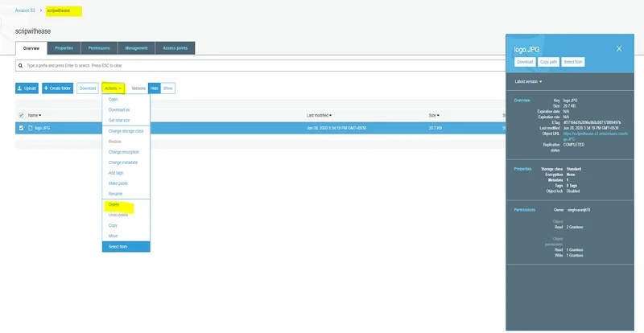The height and width of the screenshot is (333, 644).
Task: Sort by Last modified column header
Action: [319, 115]
